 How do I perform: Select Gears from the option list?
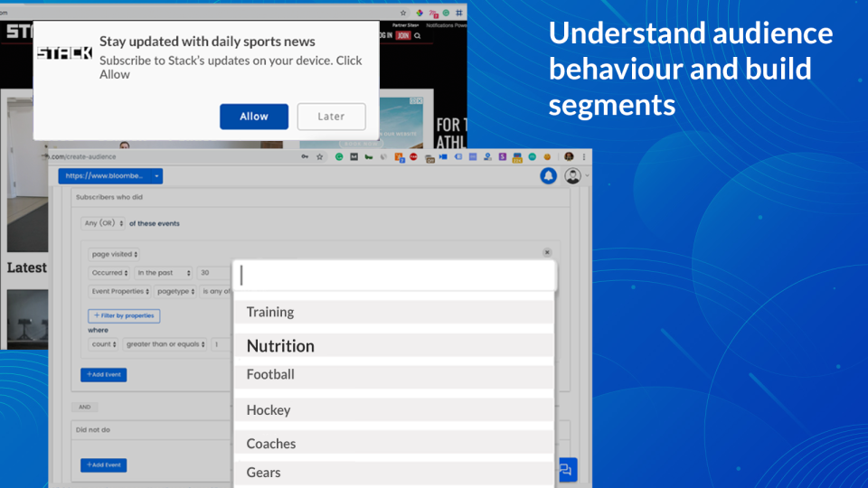(x=394, y=473)
